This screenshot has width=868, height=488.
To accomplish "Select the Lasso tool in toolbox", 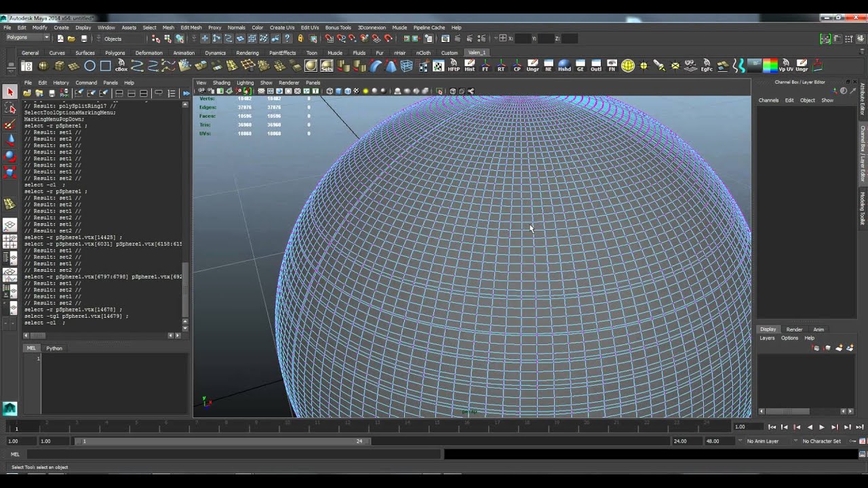I will coord(9,108).
